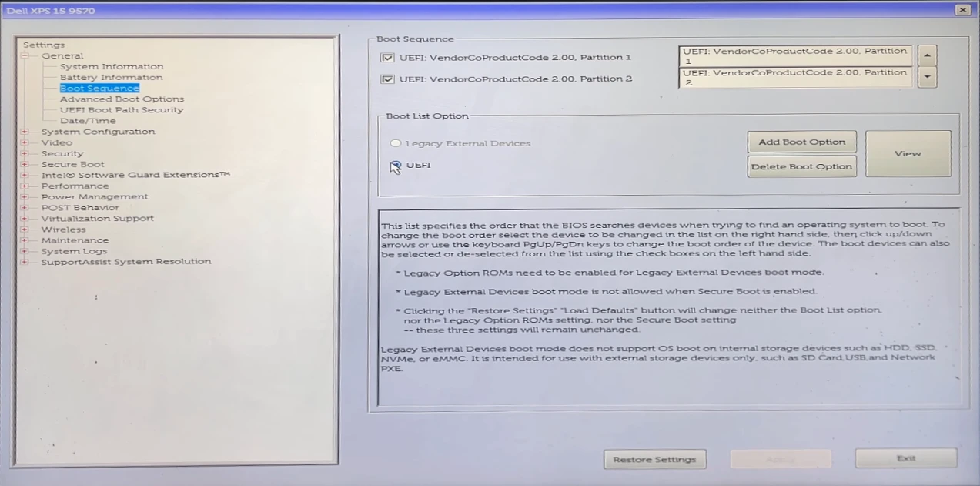The image size is (980, 486).
Task: Collapse the General settings node
Action: [25, 56]
